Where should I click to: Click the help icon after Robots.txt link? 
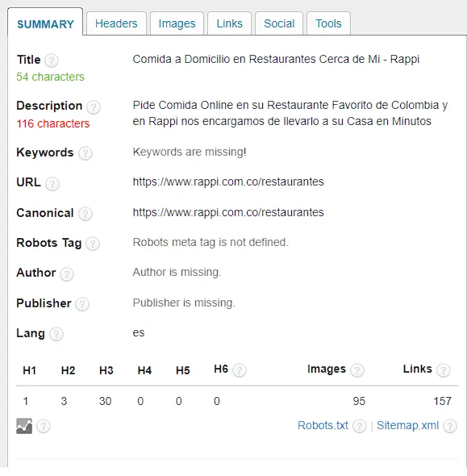(x=360, y=426)
